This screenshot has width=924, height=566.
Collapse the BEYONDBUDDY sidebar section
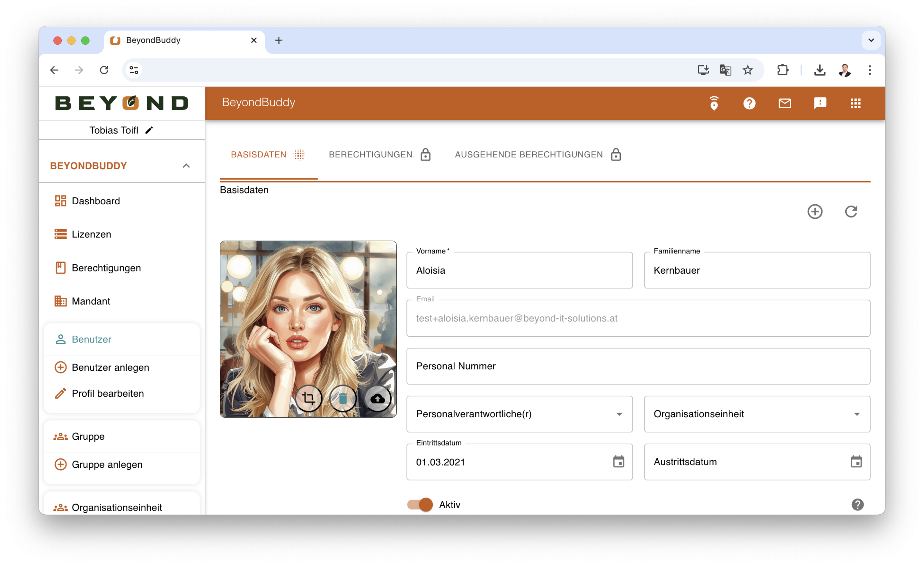[186, 166]
